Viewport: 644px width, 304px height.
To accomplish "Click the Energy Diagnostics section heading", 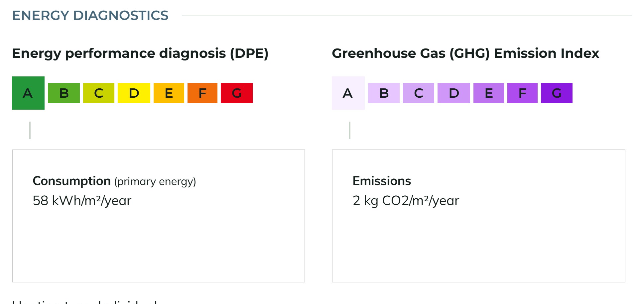I will click(90, 16).
